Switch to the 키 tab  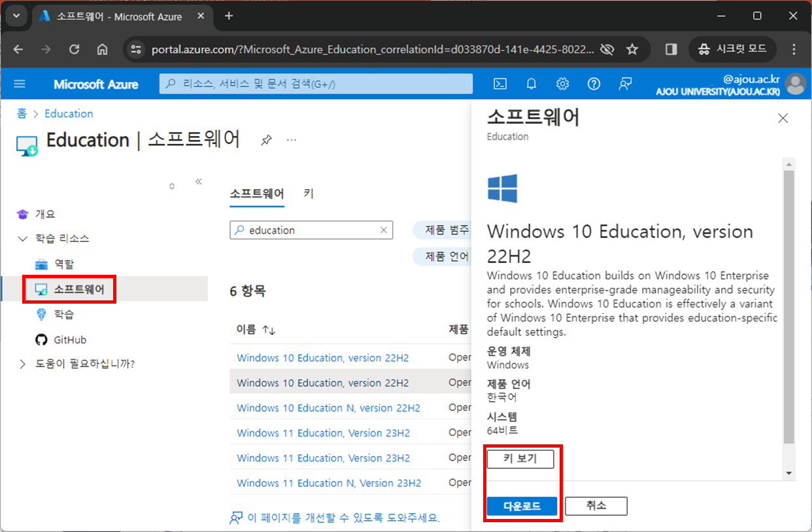pos(309,194)
